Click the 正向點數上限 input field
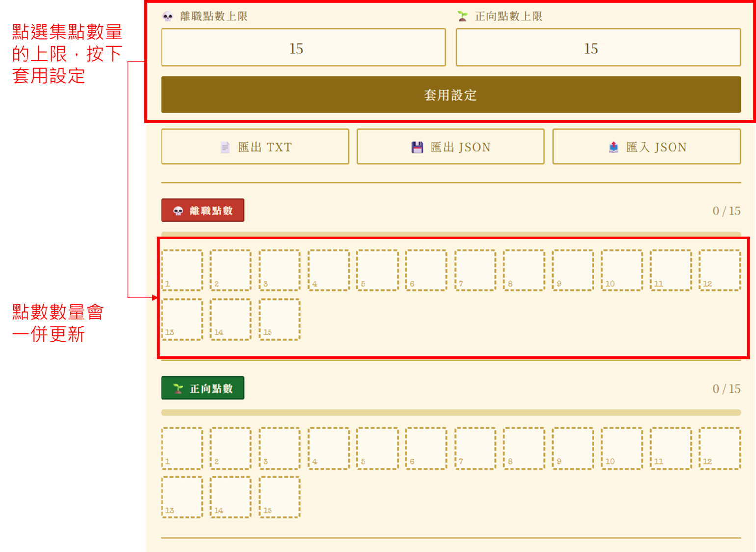The image size is (756, 552). point(598,48)
